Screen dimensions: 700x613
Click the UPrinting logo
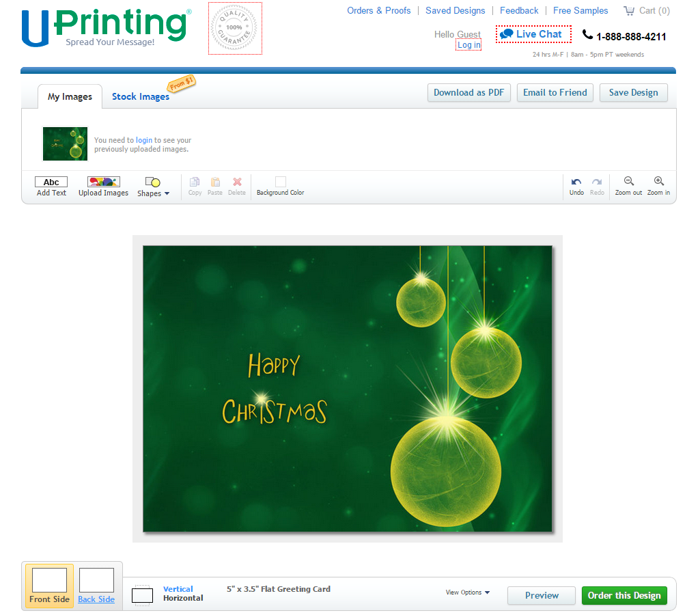tap(107, 28)
